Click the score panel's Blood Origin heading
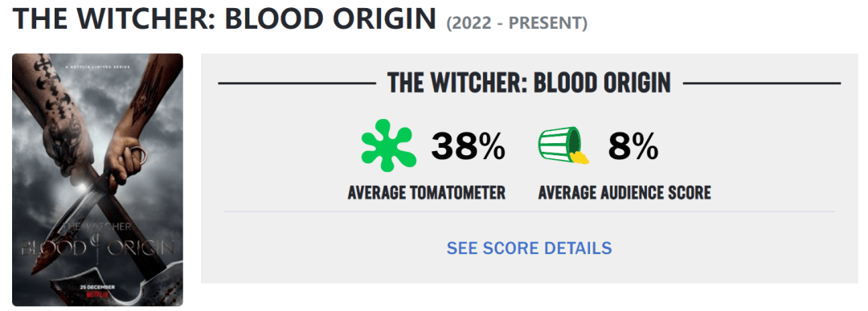 (x=529, y=83)
